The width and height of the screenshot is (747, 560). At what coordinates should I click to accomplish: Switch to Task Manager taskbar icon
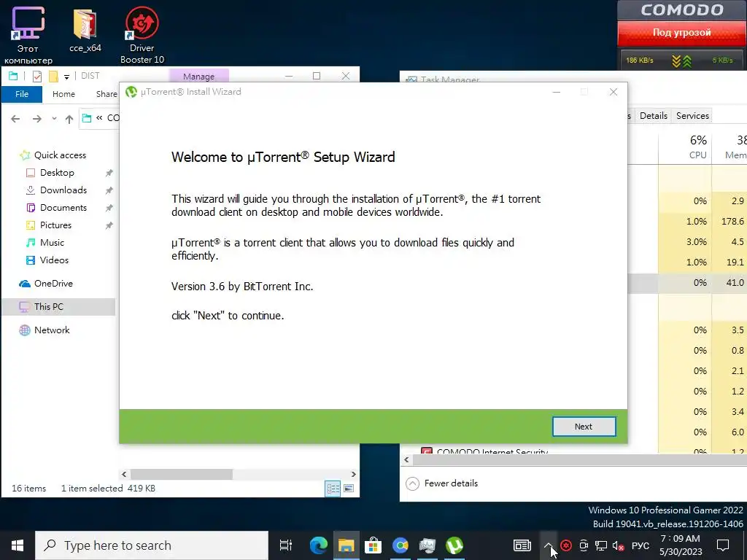[x=427, y=545]
